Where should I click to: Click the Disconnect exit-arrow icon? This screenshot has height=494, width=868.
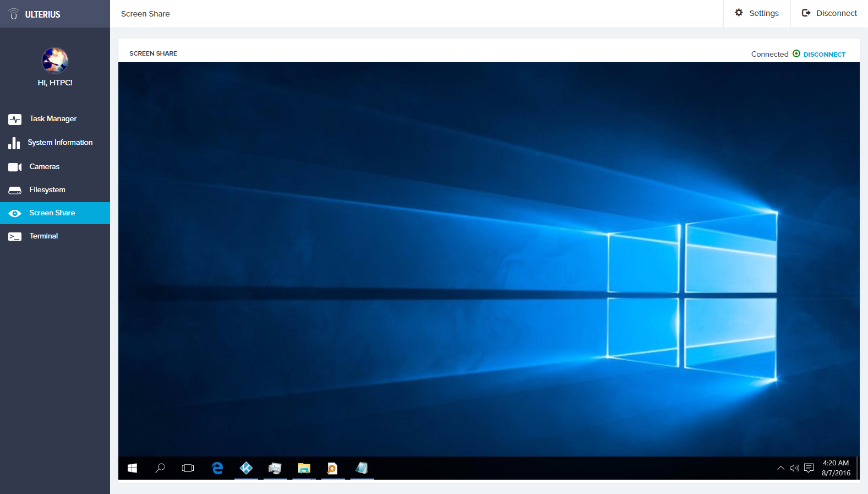tap(806, 13)
